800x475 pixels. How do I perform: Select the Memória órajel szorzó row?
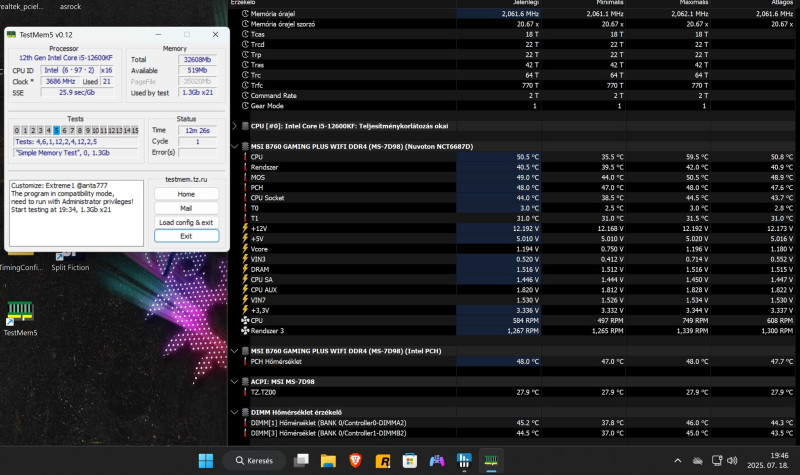tap(514, 24)
